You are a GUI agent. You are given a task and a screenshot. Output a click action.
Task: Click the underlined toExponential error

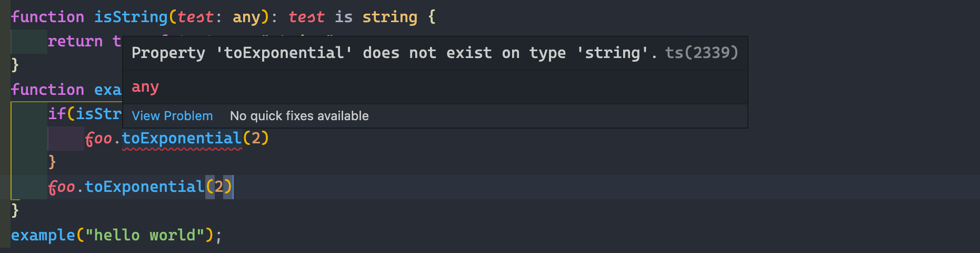click(x=182, y=138)
